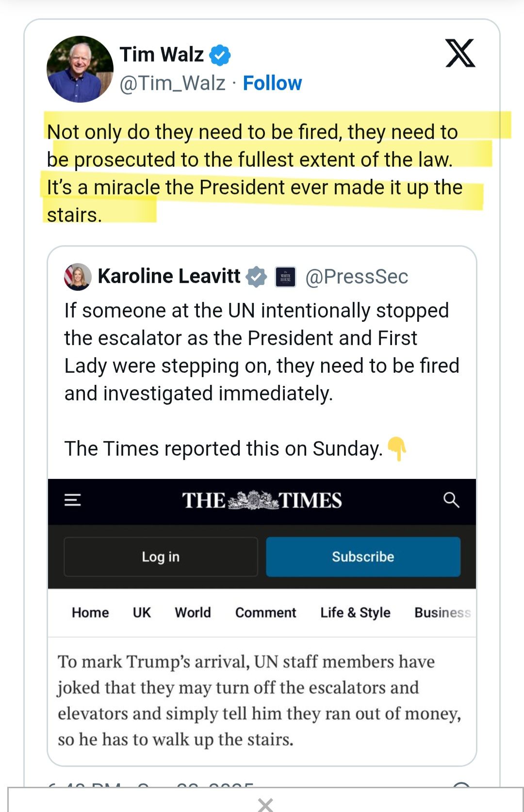This screenshot has width=524, height=812.
Task: Click the pointing-down hand emoji
Action: pyautogui.click(x=397, y=448)
